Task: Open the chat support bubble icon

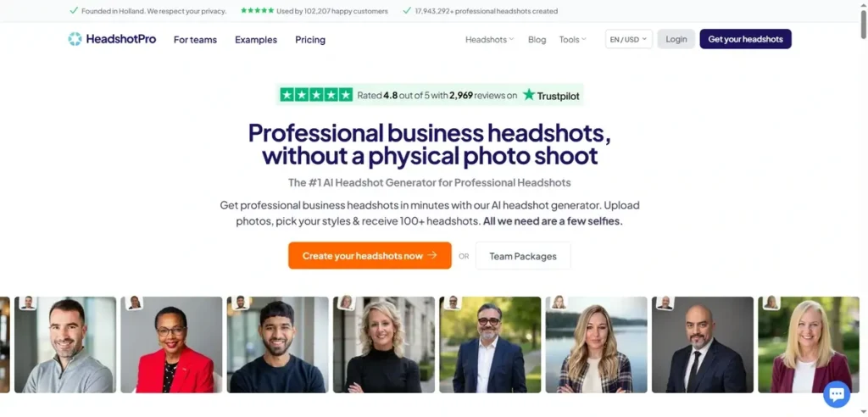Action: click(x=837, y=394)
